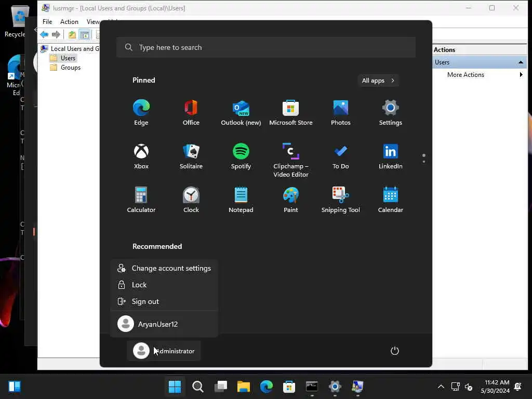Open the Action menu in lusrmgr

69,22
